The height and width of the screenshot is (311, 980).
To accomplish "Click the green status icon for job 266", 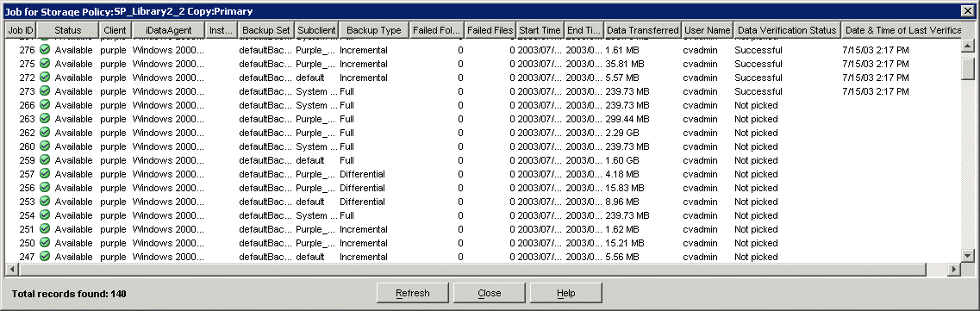I will point(44,105).
